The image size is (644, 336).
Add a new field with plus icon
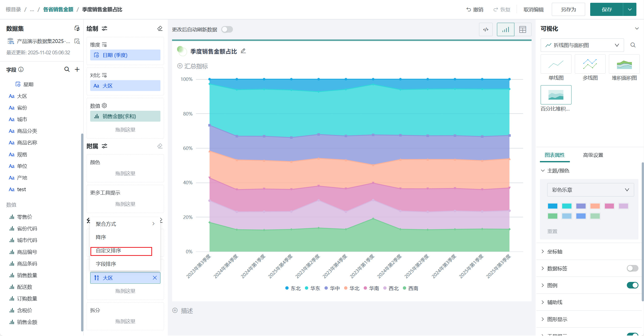(77, 69)
